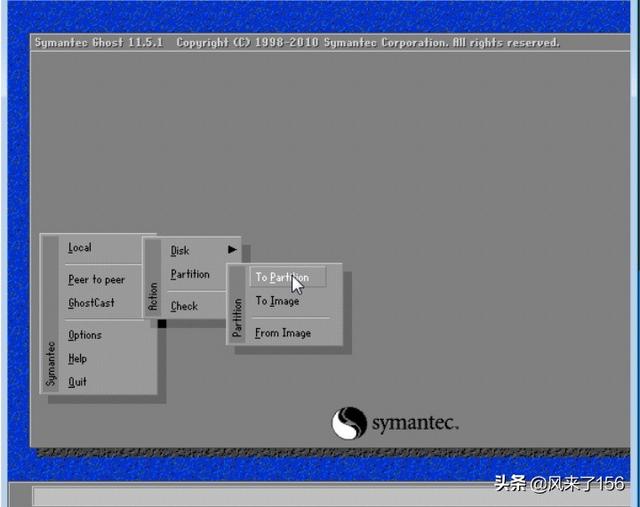Viewport: 640px width, 507px height.
Task: Open Help in the Symantec menu
Action: pos(78,358)
